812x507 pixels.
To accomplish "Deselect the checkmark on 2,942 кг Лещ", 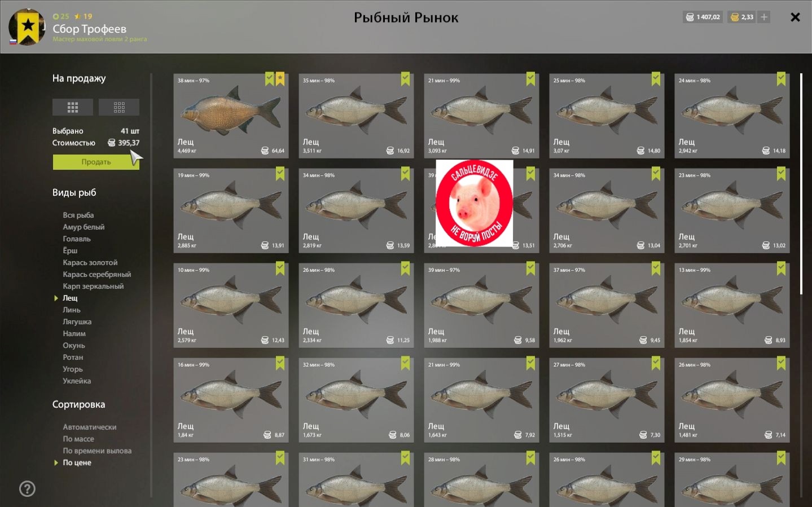I will tap(781, 80).
